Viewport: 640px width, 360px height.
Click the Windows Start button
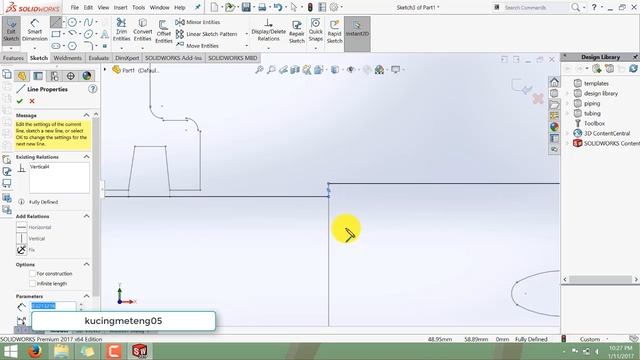click(x=11, y=351)
